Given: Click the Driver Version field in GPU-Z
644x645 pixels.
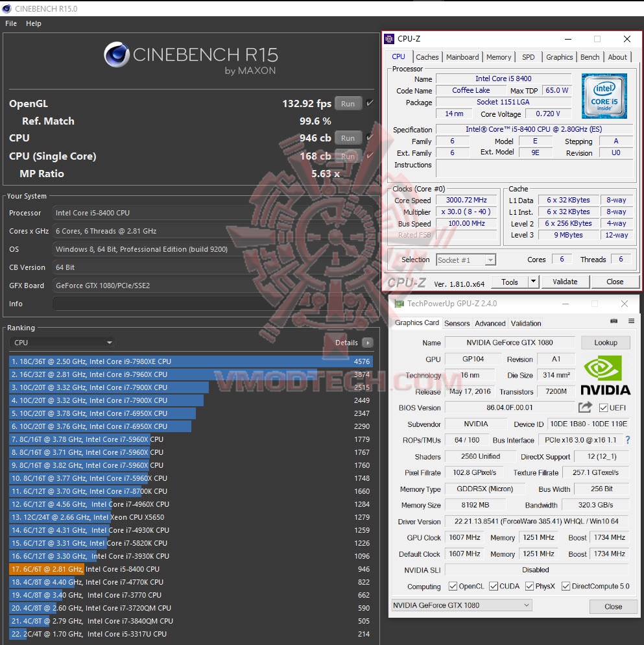Looking at the screenshot, I should [x=537, y=521].
